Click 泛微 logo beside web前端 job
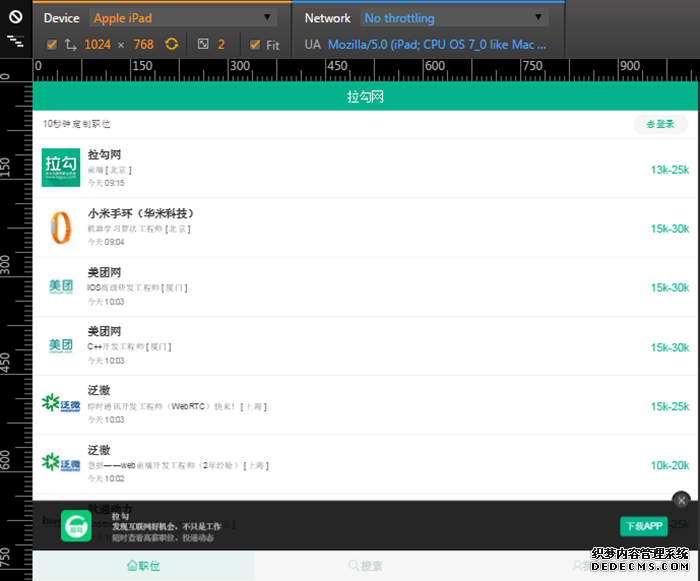This screenshot has width=700, height=581. [61, 463]
